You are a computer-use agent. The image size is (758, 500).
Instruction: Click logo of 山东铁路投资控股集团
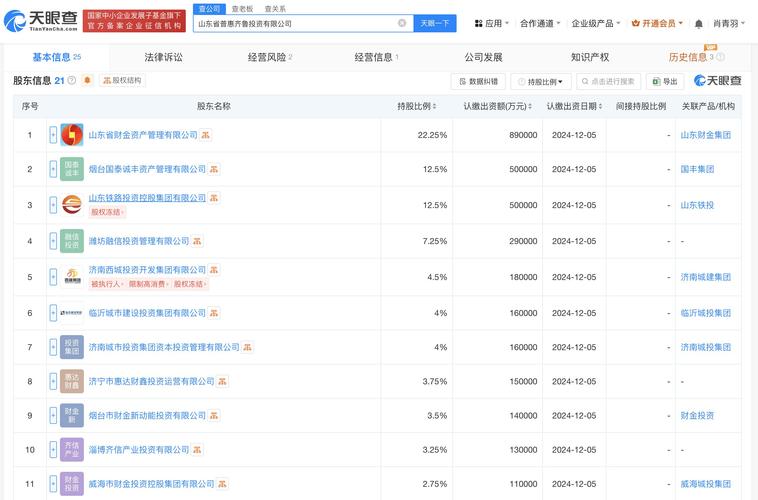pyautogui.click(x=72, y=205)
